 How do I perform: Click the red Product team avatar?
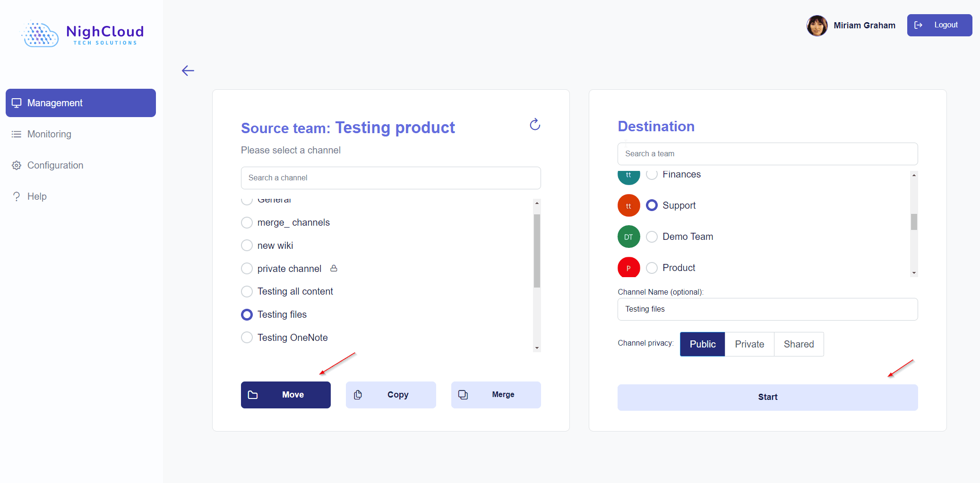click(x=628, y=268)
